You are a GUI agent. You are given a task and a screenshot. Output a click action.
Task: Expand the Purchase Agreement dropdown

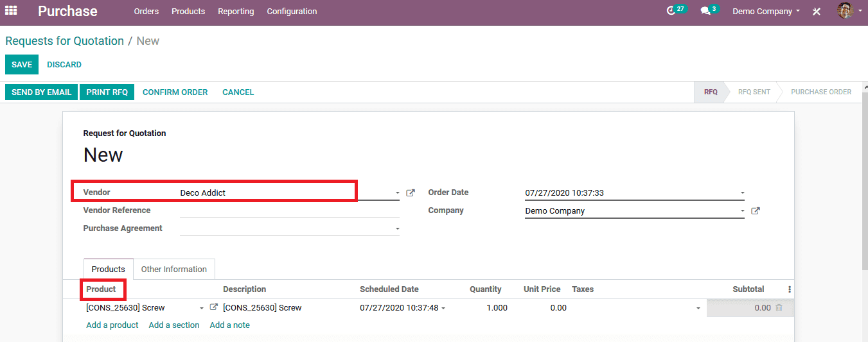[x=397, y=228]
